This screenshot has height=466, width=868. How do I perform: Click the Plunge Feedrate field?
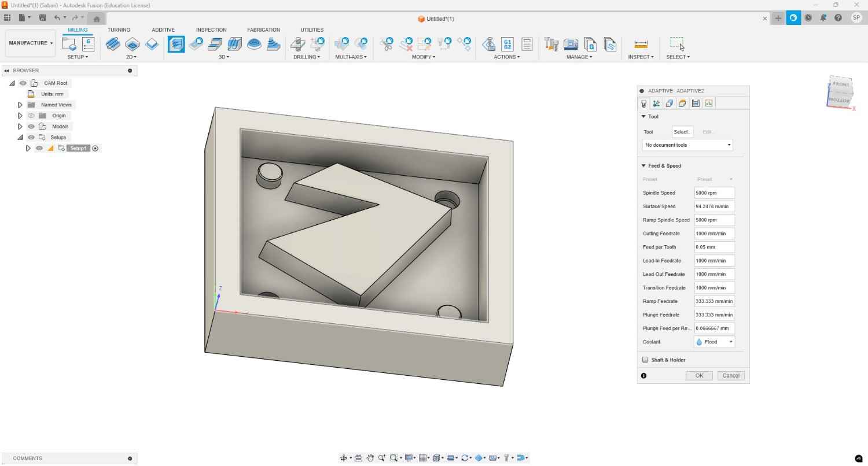coord(714,315)
